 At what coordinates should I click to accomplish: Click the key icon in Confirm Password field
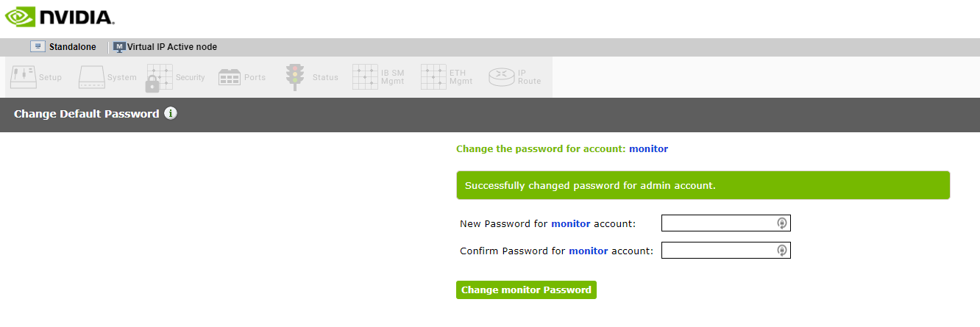pyautogui.click(x=782, y=251)
